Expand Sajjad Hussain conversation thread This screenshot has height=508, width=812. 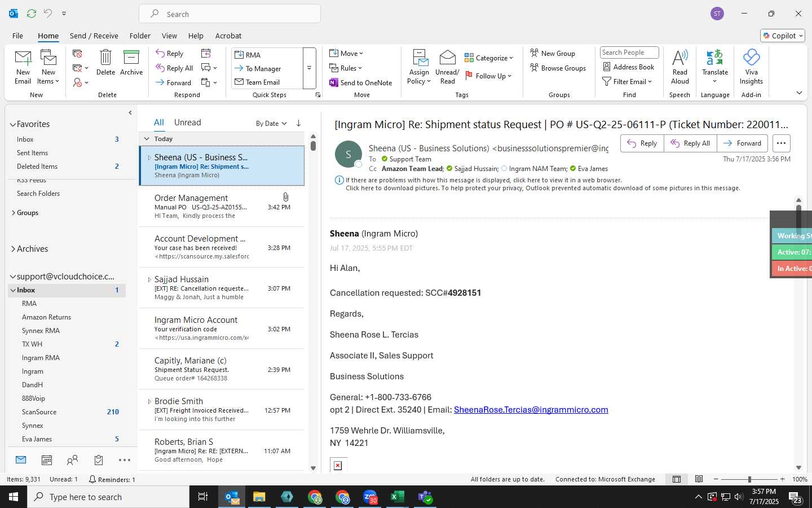point(149,279)
